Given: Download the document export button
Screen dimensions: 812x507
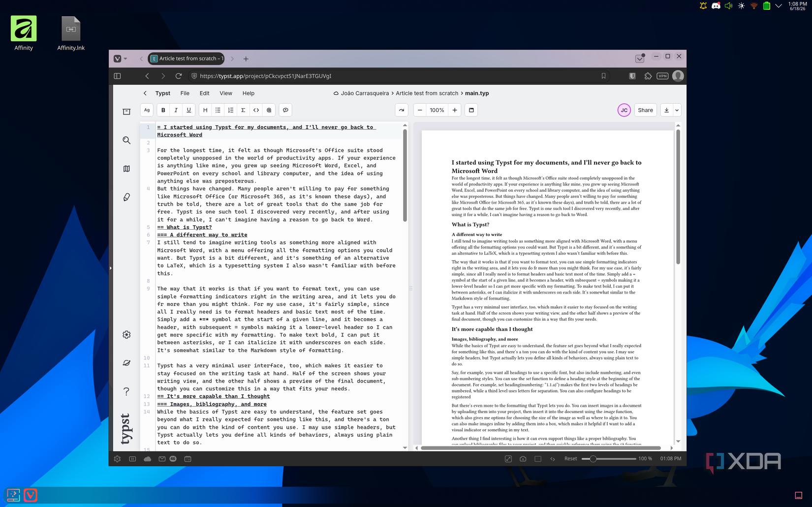Looking at the screenshot, I should pyautogui.click(x=666, y=110).
